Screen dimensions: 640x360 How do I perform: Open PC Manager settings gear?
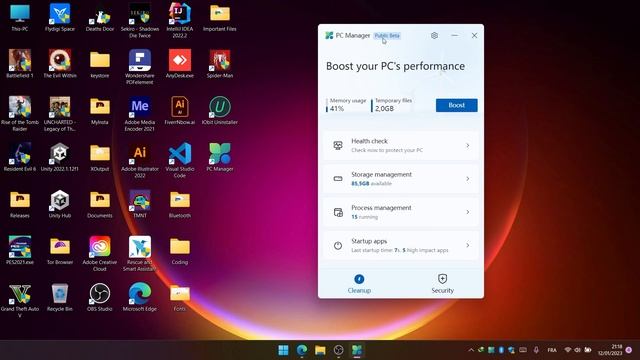[434, 36]
